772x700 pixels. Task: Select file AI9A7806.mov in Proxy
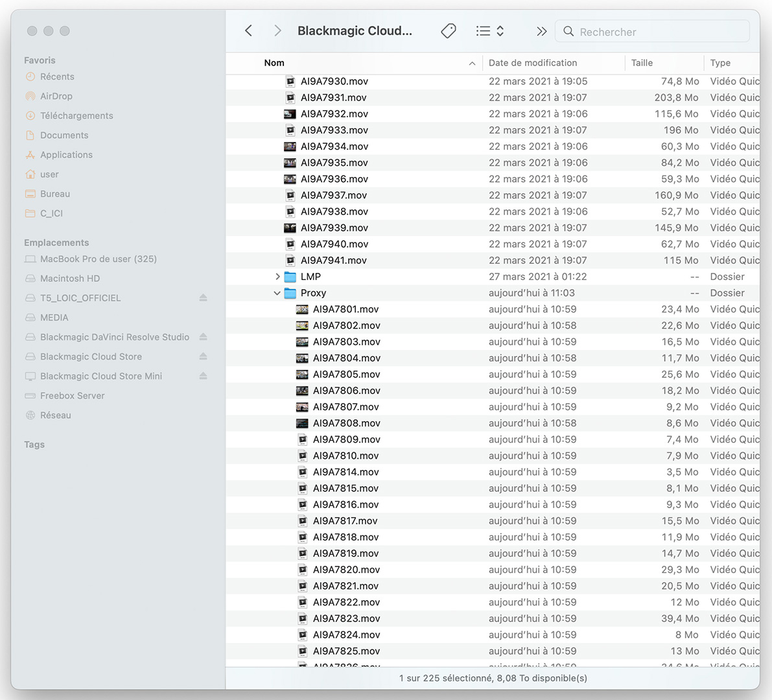click(346, 391)
